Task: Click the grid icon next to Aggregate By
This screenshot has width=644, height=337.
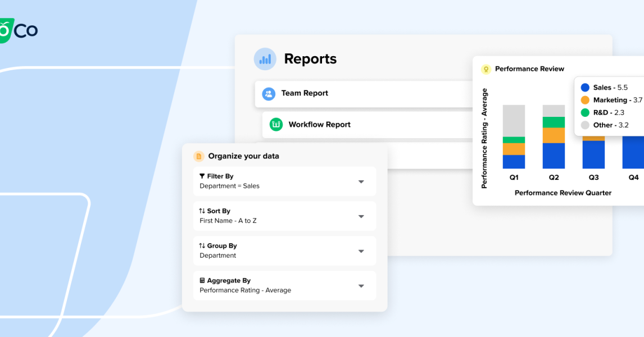Action: [201, 280]
